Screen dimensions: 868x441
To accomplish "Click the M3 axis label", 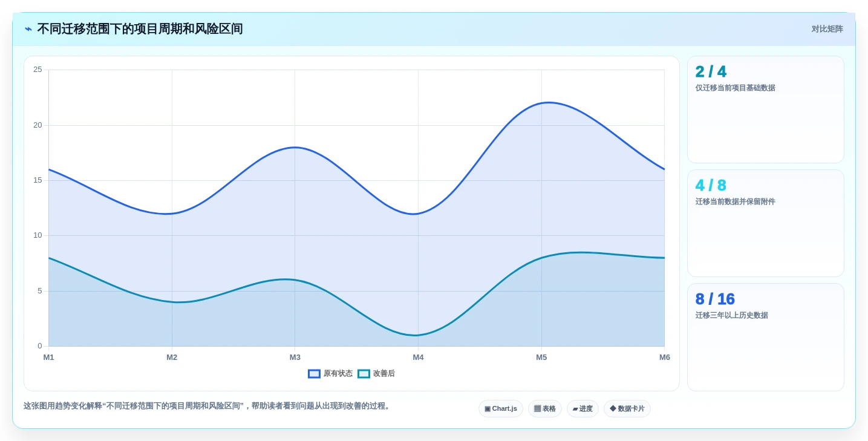I will coord(295,358).
